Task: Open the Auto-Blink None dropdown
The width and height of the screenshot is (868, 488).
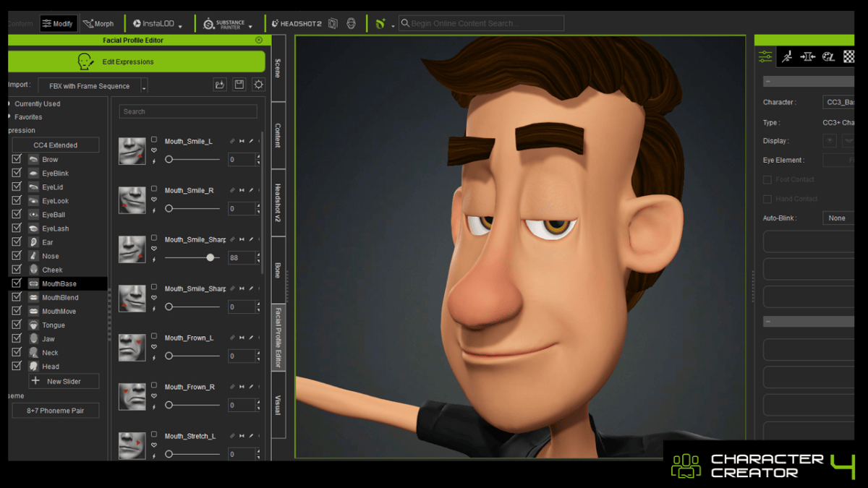Action: 839,218
